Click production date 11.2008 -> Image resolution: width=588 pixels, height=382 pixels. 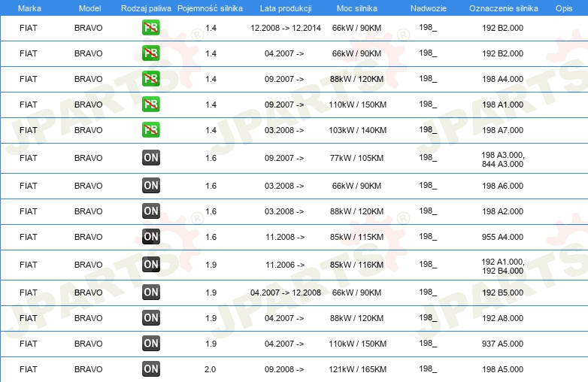pyautogui.click(x=285, y=237)
